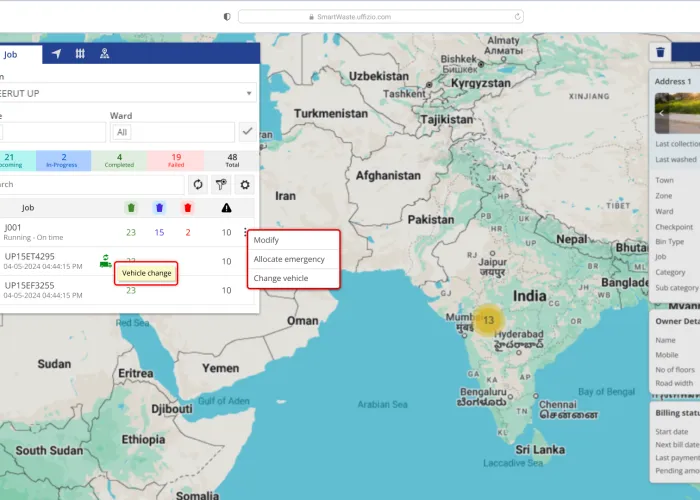This screenshot has height=500, width=700.
Task: Open job list settings gear
Action: (x=245, y=185)
